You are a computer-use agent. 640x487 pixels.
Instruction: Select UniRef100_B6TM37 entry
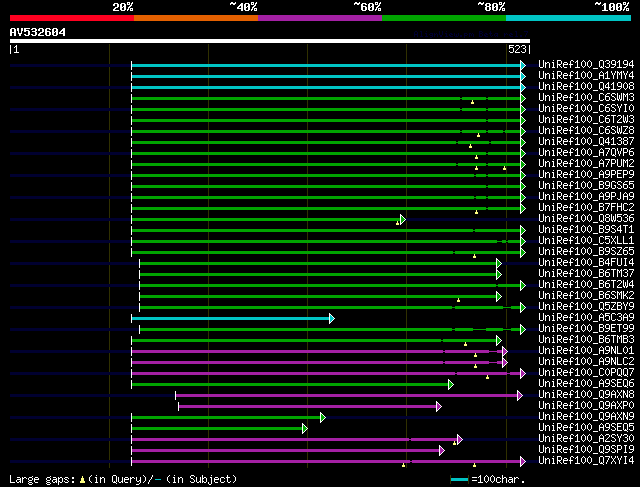[586, 274]
